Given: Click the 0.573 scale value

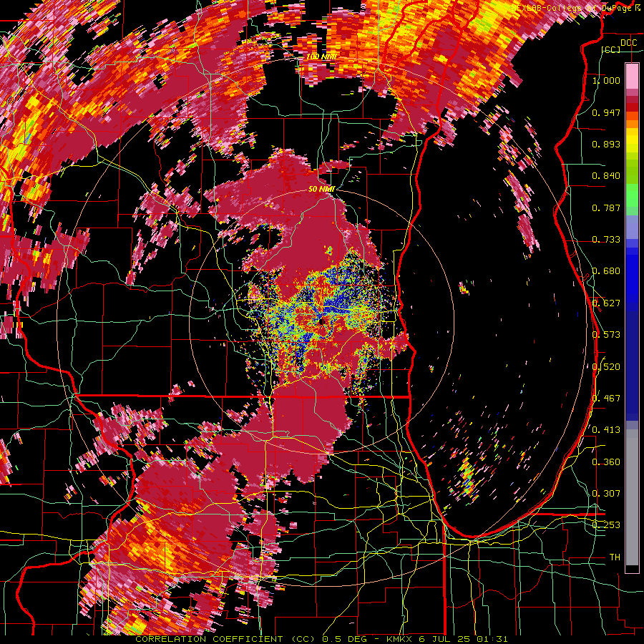Looking at the screenshot, I should (x=606, y=335).
